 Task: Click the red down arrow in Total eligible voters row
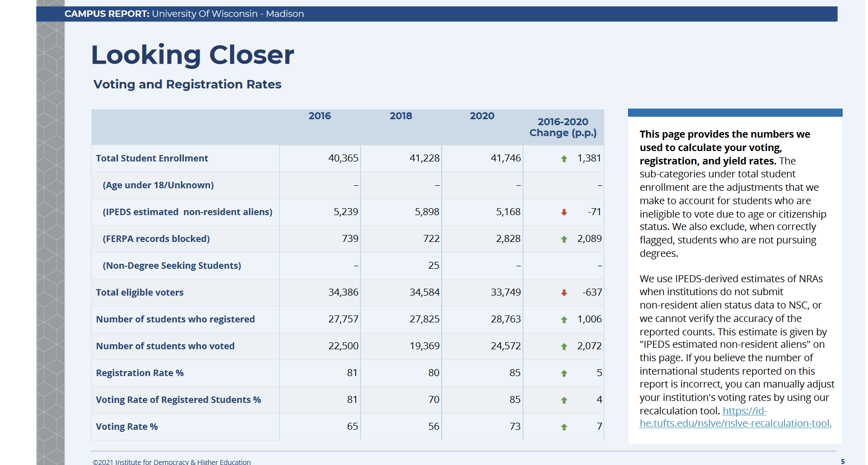[564, 293]
